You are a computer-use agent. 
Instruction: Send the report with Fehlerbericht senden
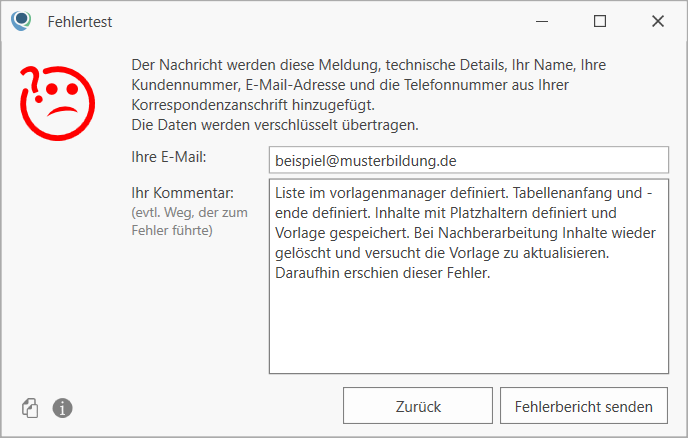click(584, 406)
